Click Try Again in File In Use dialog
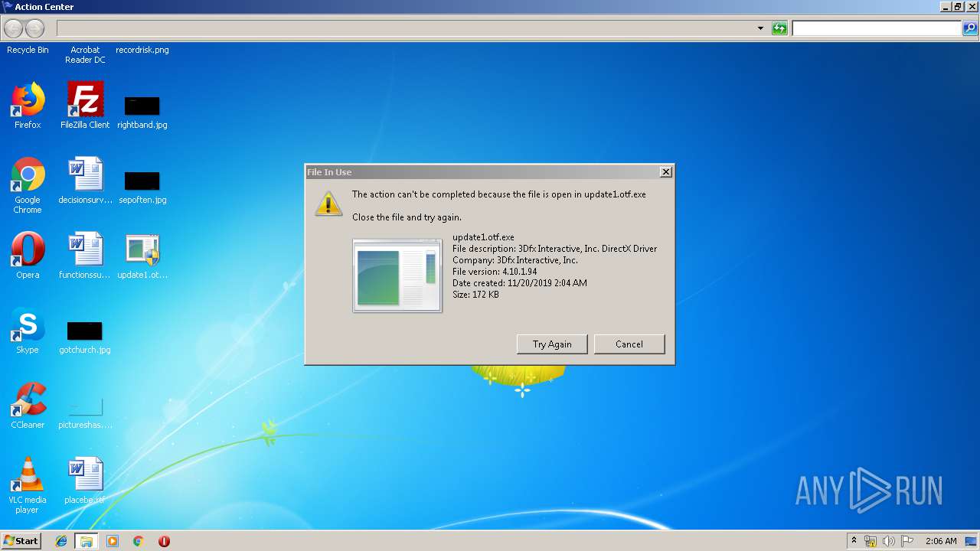The image size is (980, 551). (552, 344)
